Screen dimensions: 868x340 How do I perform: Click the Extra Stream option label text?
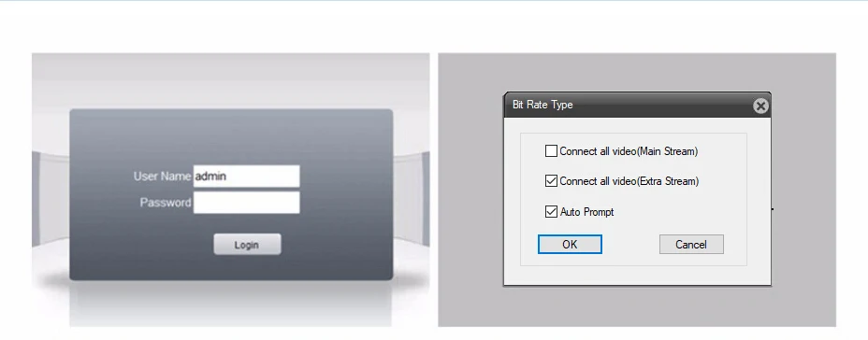(629, 181)
